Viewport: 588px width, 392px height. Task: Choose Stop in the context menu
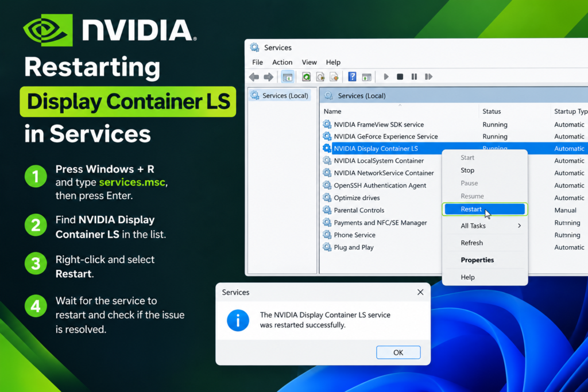tap(485, 170)
